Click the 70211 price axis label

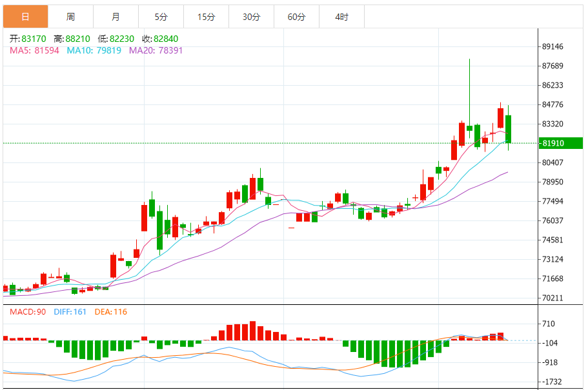click(x=553, y=298)
